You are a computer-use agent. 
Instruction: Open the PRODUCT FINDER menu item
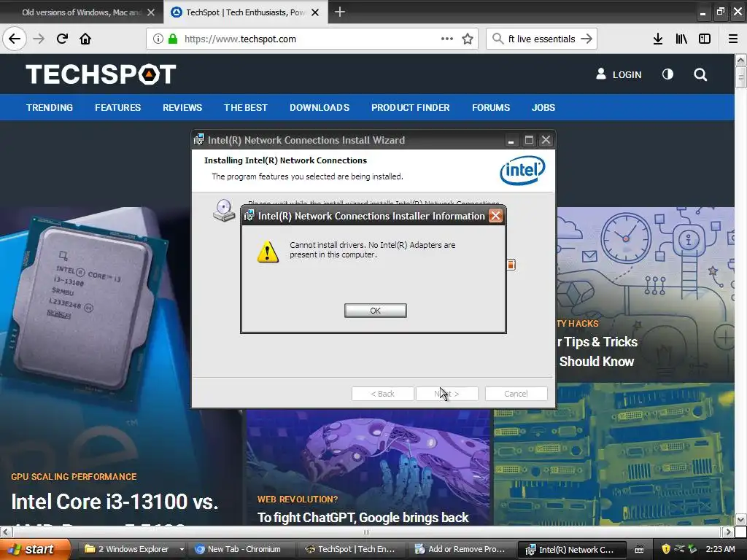click(x=411, y=108)
